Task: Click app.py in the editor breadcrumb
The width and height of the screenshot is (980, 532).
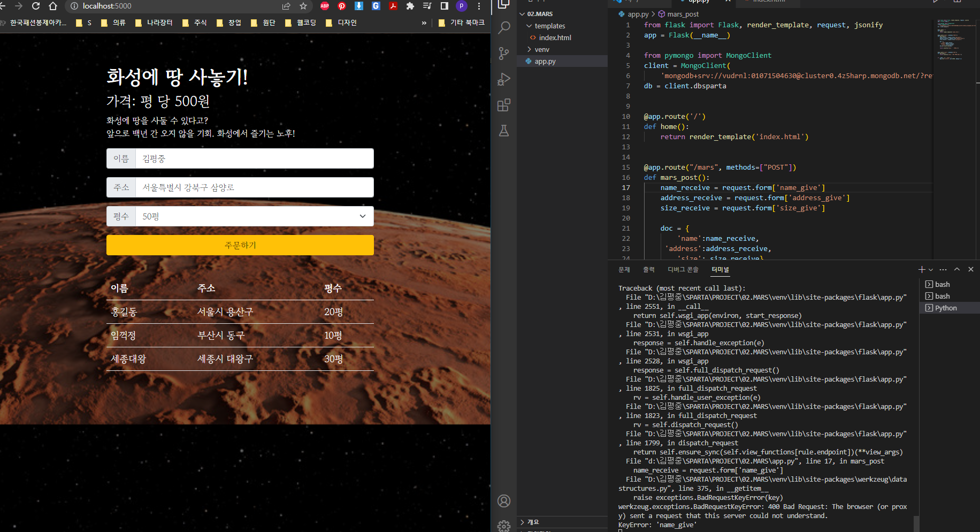Action: (633, 14)
